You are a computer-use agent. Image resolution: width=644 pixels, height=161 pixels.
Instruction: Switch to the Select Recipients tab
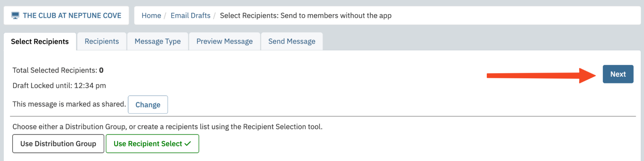coord(40,42)
